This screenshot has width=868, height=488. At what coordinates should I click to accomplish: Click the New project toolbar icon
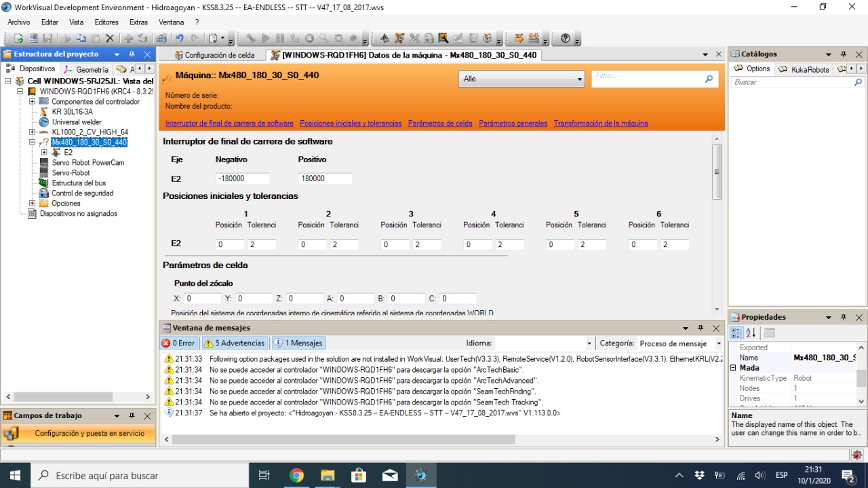19,39
